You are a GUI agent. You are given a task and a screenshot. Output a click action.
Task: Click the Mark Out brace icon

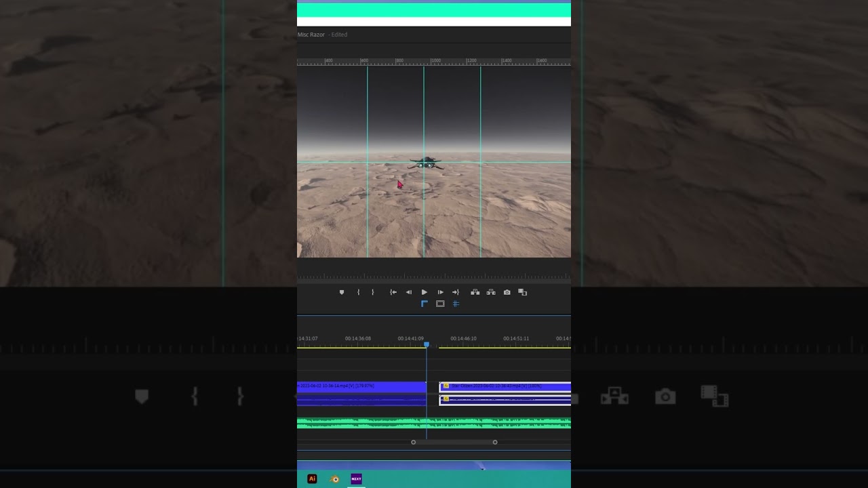point(372,292)
